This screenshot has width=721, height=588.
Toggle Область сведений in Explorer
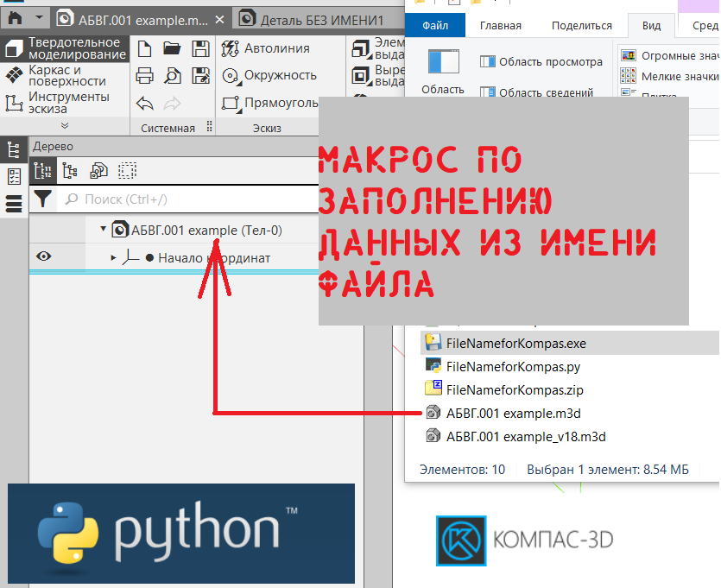point(537,92)
